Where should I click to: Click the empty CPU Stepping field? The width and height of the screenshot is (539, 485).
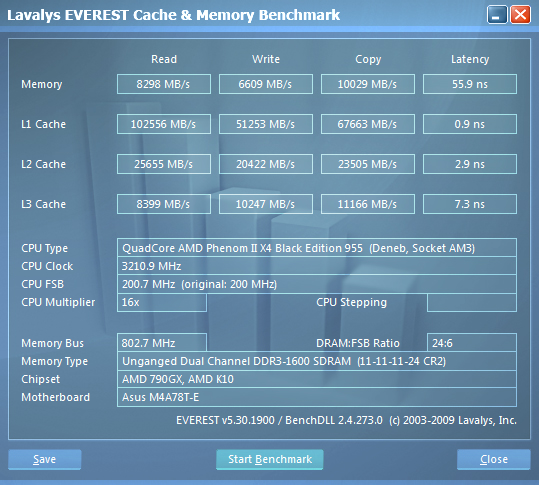pos(472,302)
